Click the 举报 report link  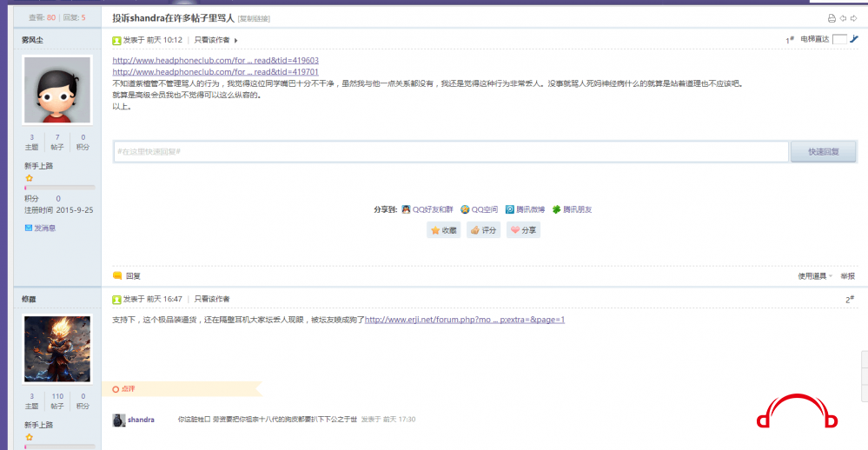coord(847,275)
